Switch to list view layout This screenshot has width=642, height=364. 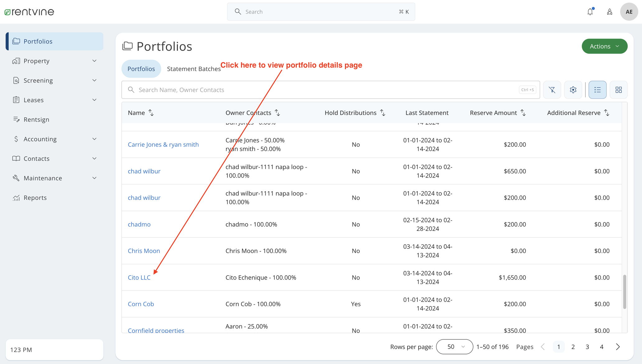coord(597,90)
